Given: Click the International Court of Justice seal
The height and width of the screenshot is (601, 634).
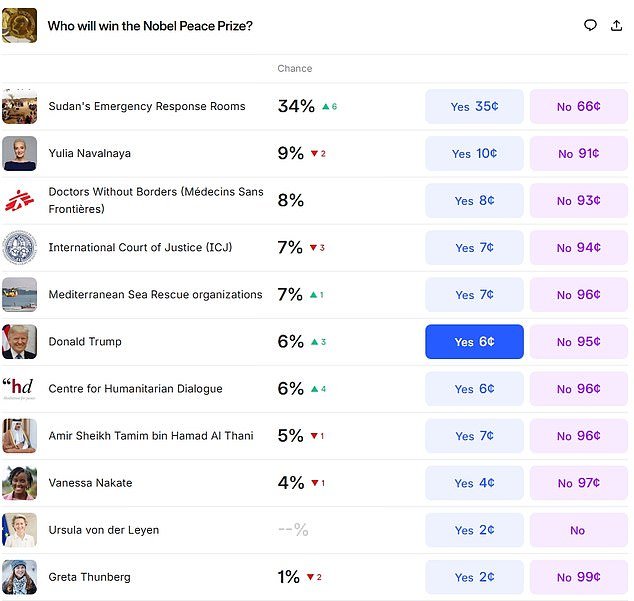Looking at the screenshot, I should point(20,248).
